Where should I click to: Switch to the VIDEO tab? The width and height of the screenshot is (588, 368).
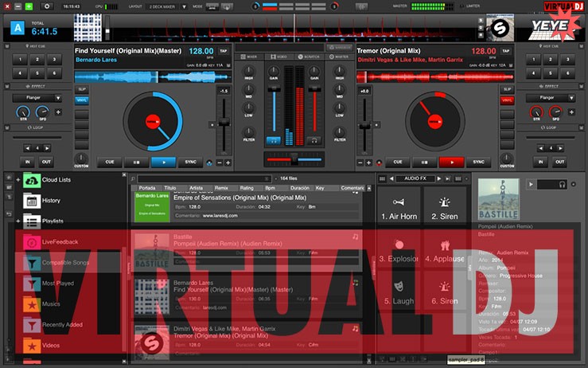click(x=278, y=57)
